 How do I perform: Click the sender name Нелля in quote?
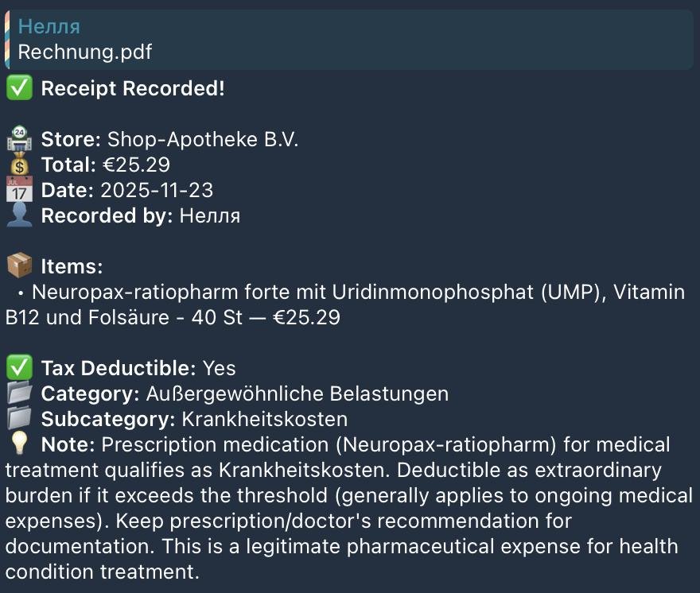(49, 26)
